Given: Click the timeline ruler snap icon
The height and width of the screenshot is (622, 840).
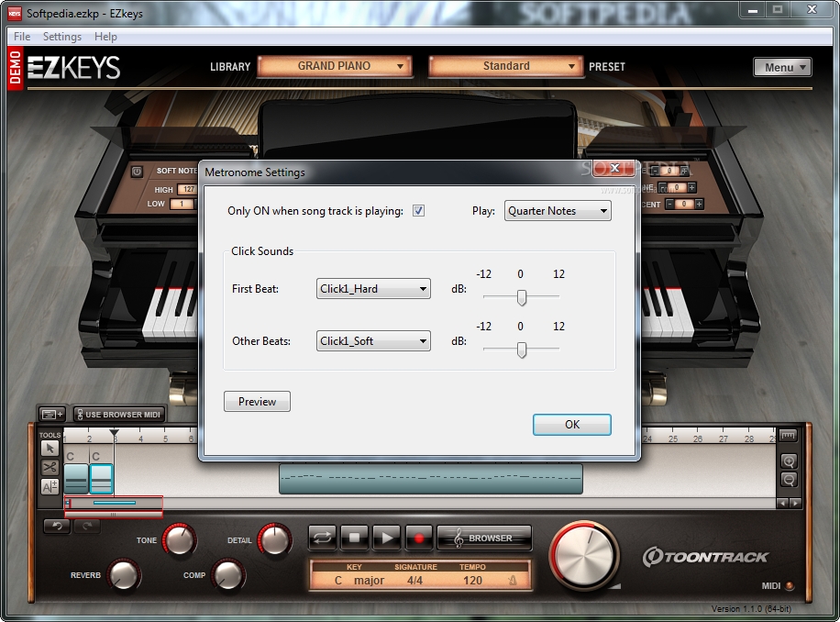Looking at the screenshot, I should click(788, 435).
